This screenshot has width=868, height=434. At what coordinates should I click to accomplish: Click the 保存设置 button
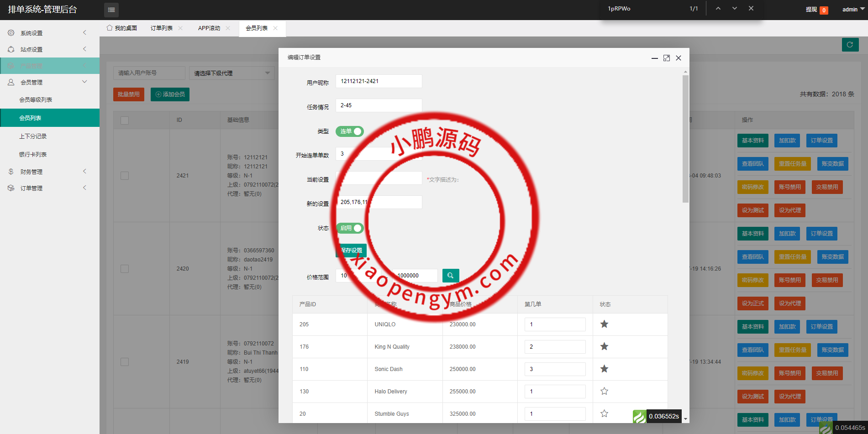[351, 251]
